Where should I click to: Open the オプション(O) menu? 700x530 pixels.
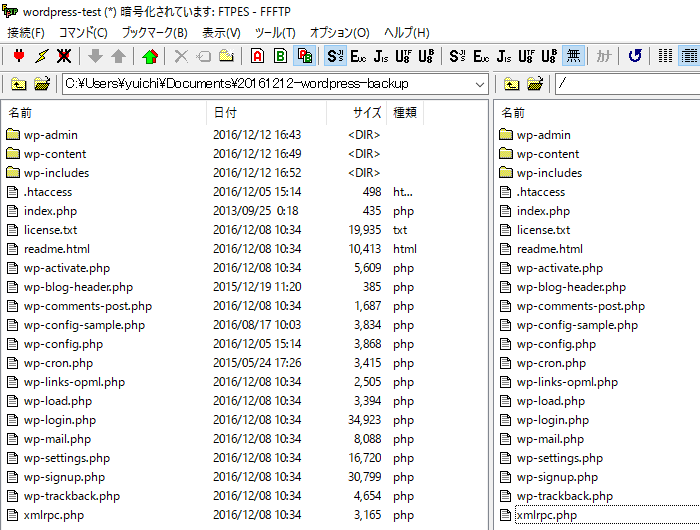point(339,33)
